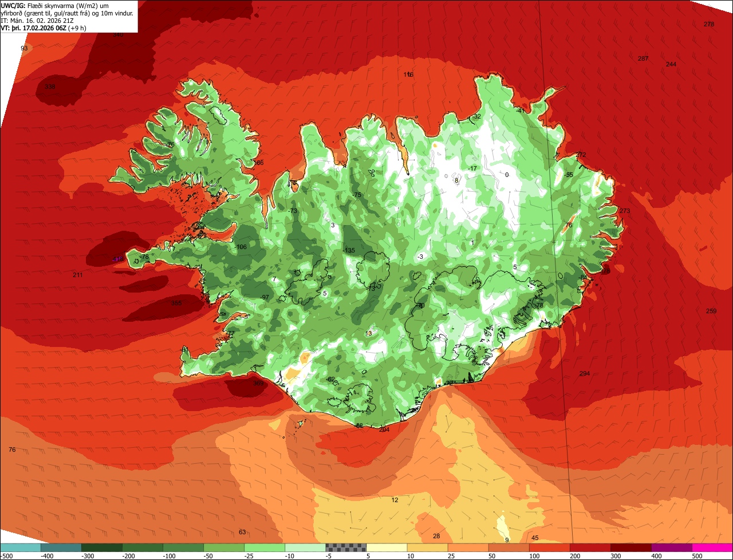Image resolution: width=733 pixels, height=560 pixels.
Task: Click the -78 value on the Snæfellsnes peninsula
Action: click(x=145, y=257)
